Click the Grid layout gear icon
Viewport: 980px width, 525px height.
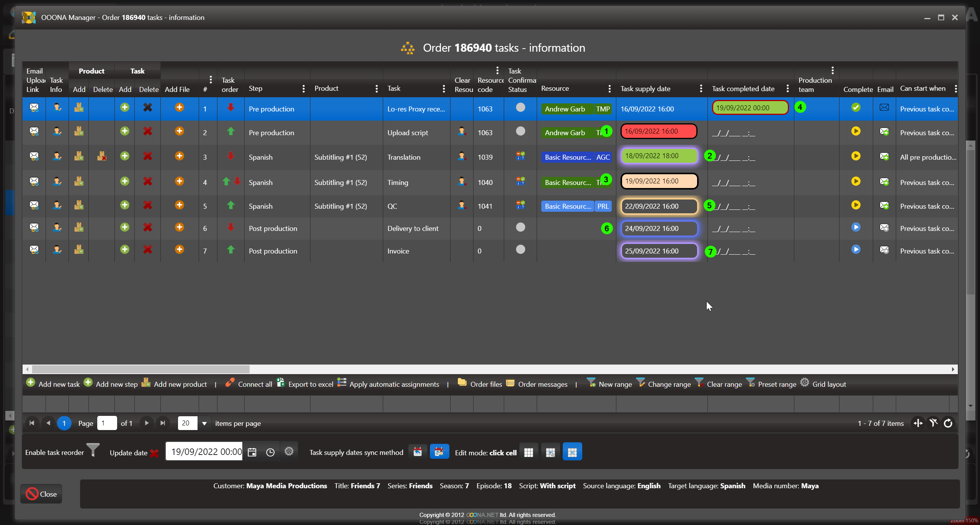pyautogui.click(x=805, y=383)
